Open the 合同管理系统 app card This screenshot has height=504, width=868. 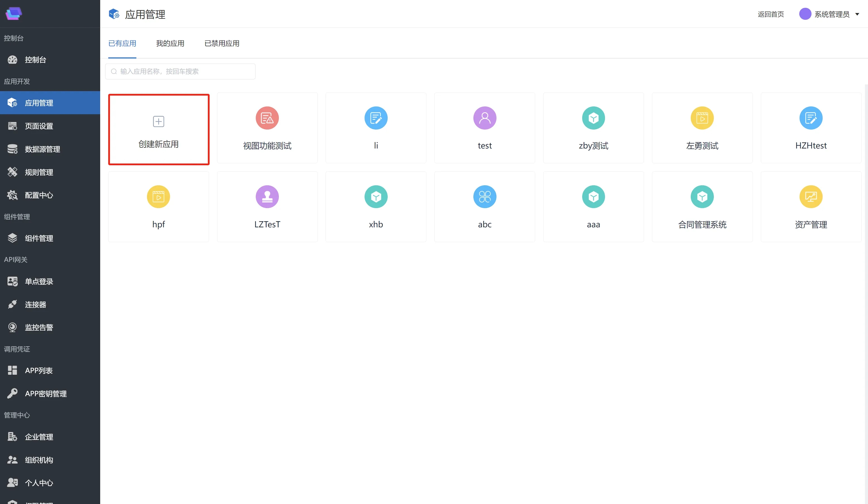tap(702, 207)
